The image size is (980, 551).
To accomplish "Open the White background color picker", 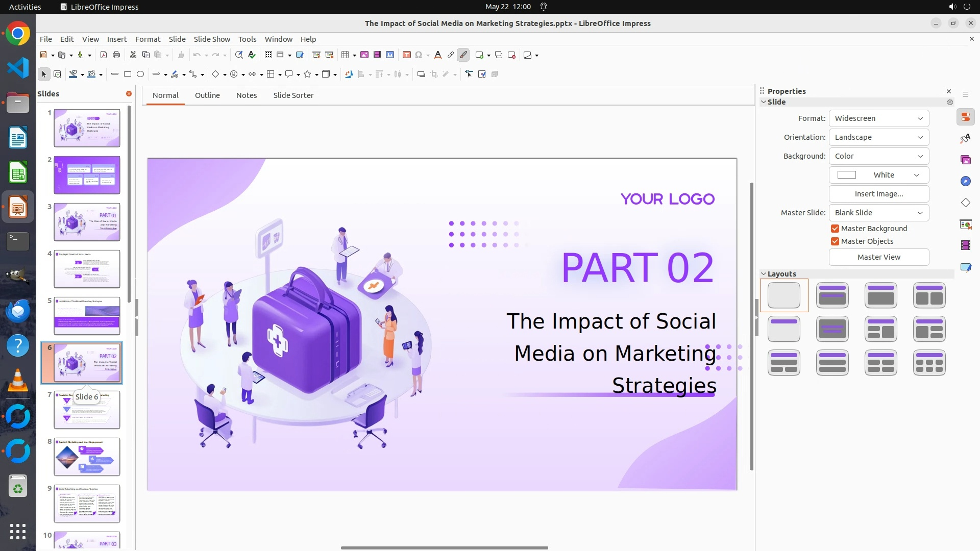I will pos(878,175).
